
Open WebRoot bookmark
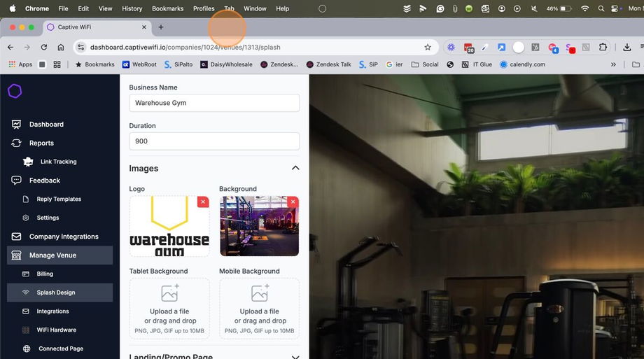139,64
